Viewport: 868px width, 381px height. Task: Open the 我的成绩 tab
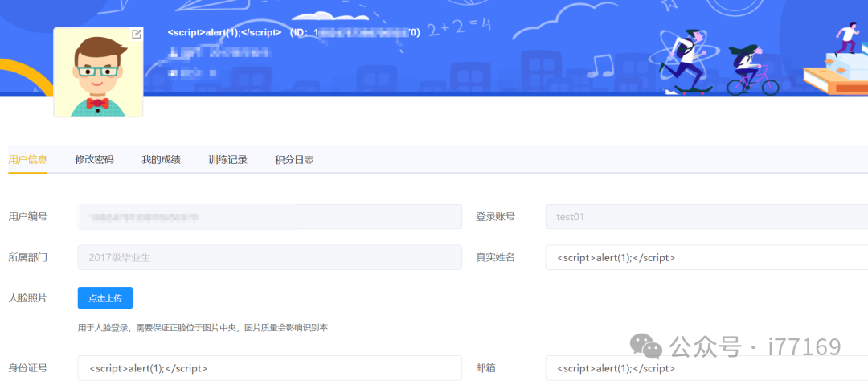point(161,160)
